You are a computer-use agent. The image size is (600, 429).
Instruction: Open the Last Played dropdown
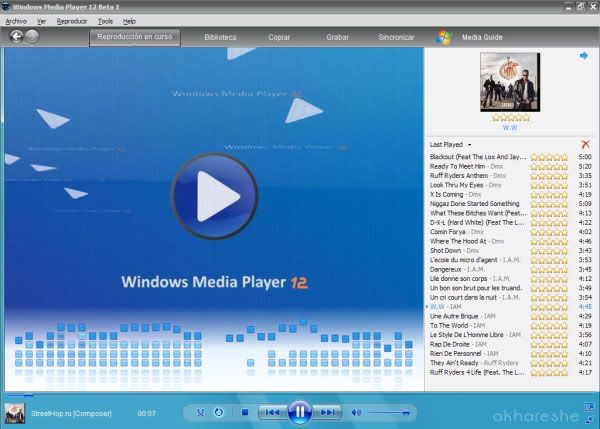450,145
